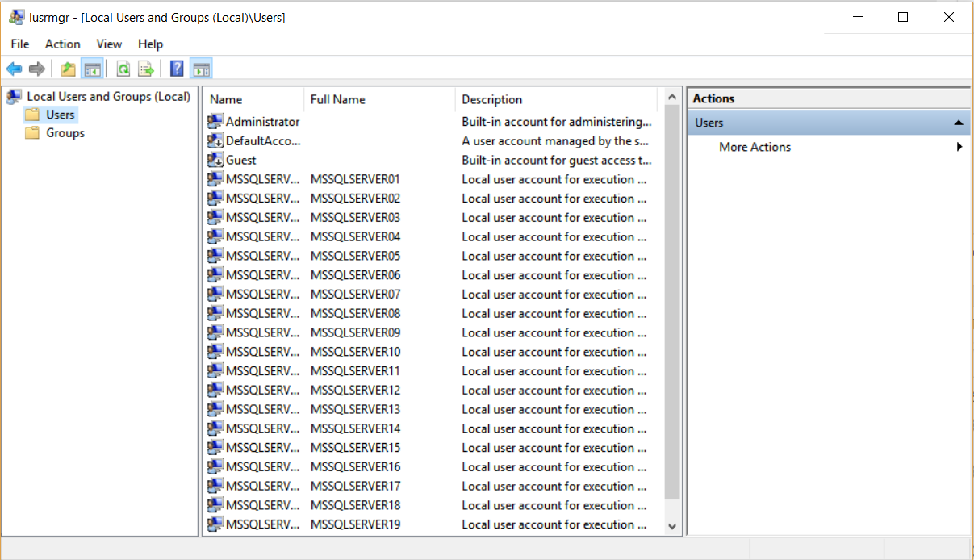
Task: Select the Users node label in the tree
Action: (x=61, y=115)
